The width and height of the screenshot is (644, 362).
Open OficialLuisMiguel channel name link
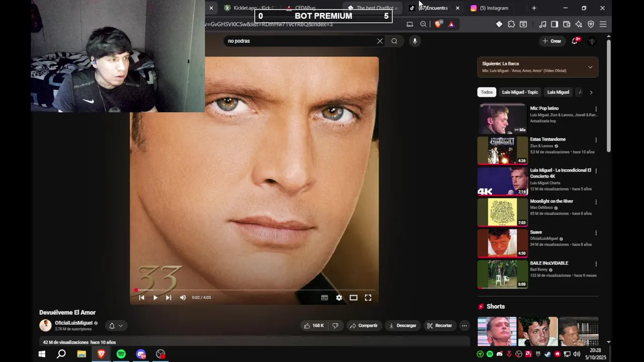(x=73, y=323)
